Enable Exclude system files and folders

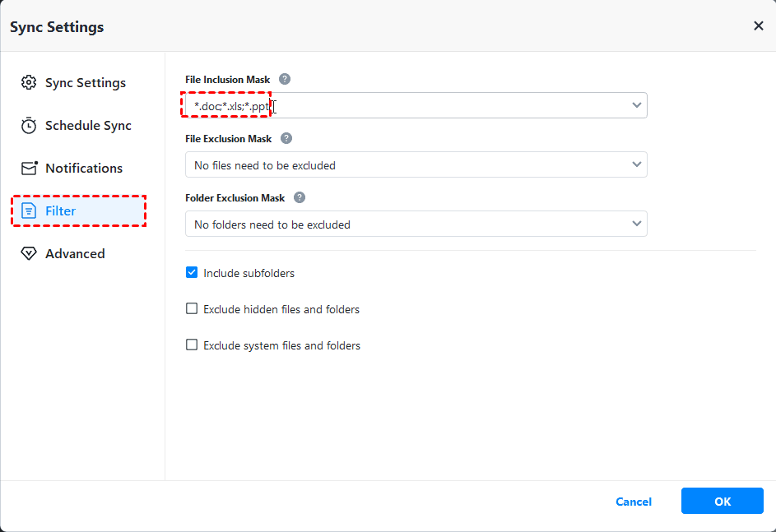click(x=192, y=345)
